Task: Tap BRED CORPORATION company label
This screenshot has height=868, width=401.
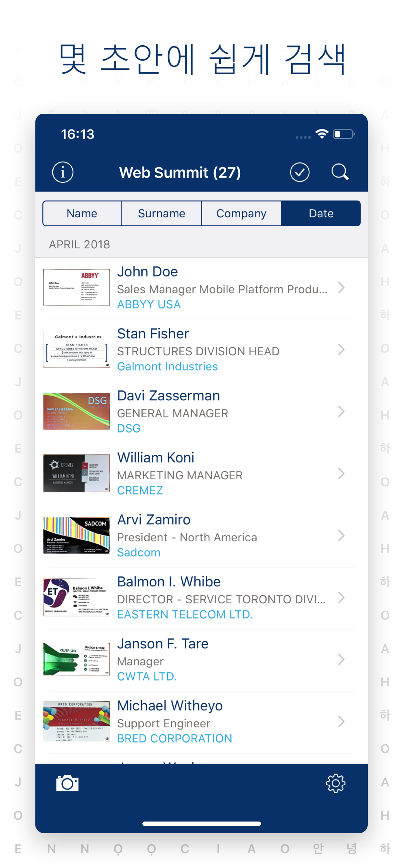Action: pos(175,738)
